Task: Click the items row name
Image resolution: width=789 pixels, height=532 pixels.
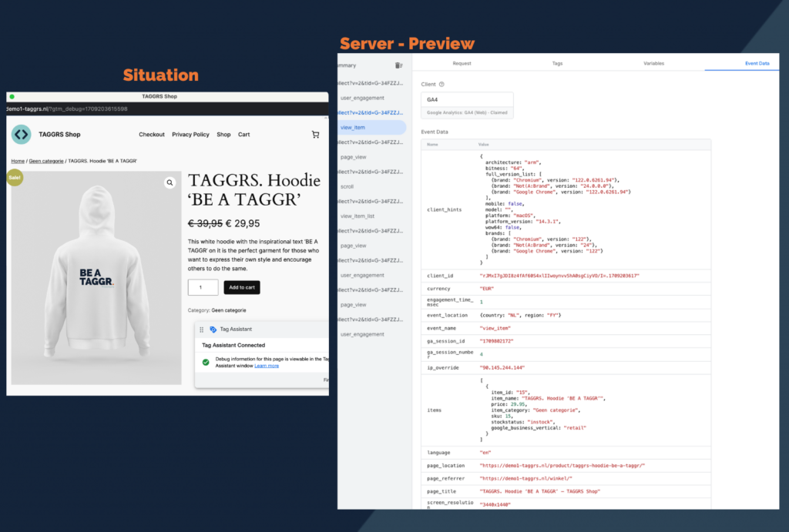Action: point(435,410)
